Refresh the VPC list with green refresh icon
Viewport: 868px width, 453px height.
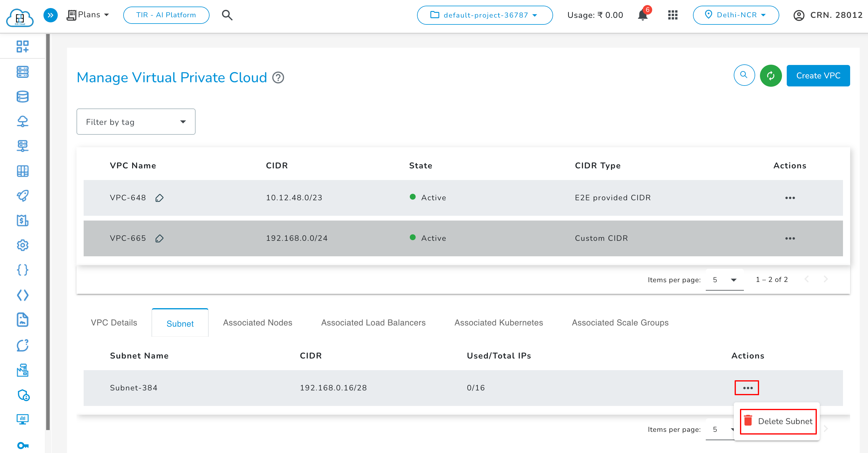click(x=771, y=75)
